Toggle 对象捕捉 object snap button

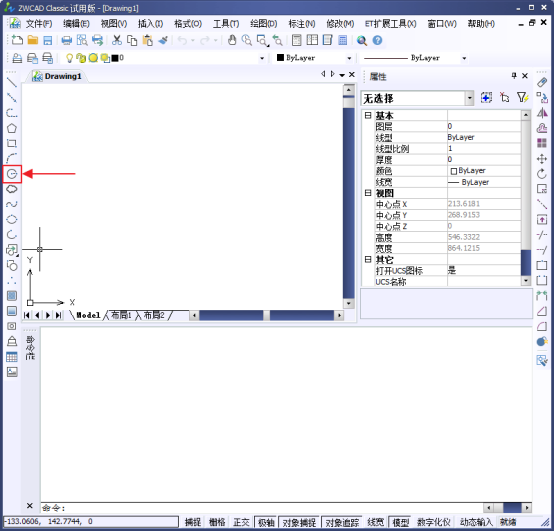[299, 522]
